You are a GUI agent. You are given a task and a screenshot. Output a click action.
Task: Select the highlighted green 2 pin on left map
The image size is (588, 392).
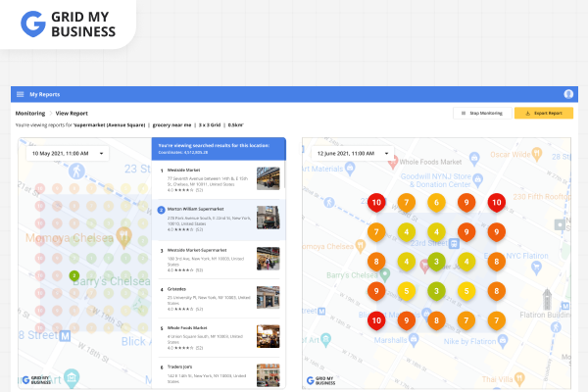click(x=74, y=276)
